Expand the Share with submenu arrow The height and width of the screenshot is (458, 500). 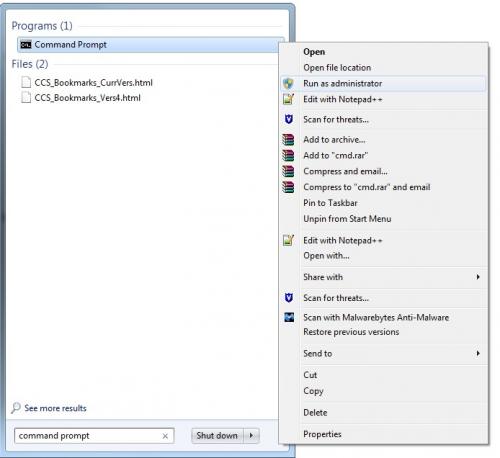click(x=478, y=277)
